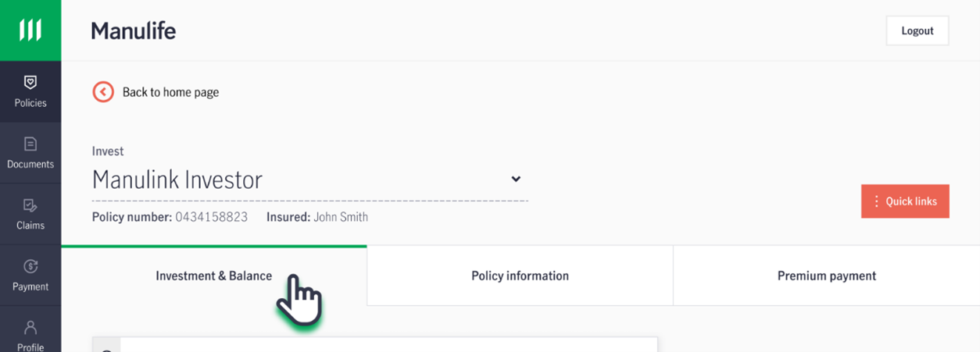Click the red circled back arrow icon
980x352 pixels.
[103, 92]
